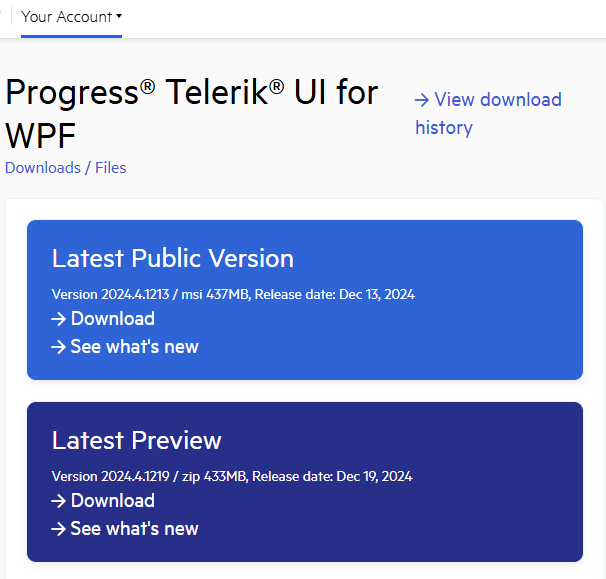606x579 pixels.
Task: Download the Latest Preview build
Action: (x=112, y=501)
